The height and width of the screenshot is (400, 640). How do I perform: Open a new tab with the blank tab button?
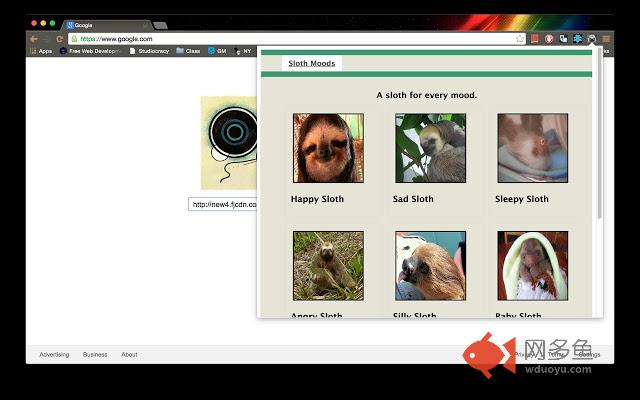coord(160,26)
